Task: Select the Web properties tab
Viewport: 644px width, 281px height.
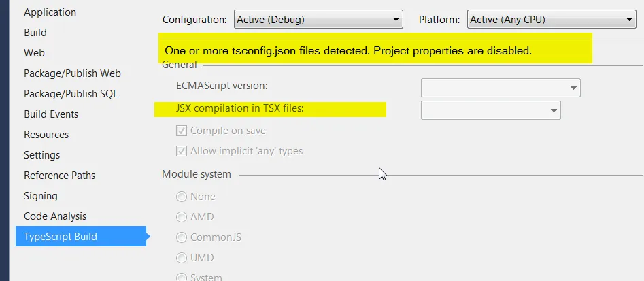Action: point(34,53)
